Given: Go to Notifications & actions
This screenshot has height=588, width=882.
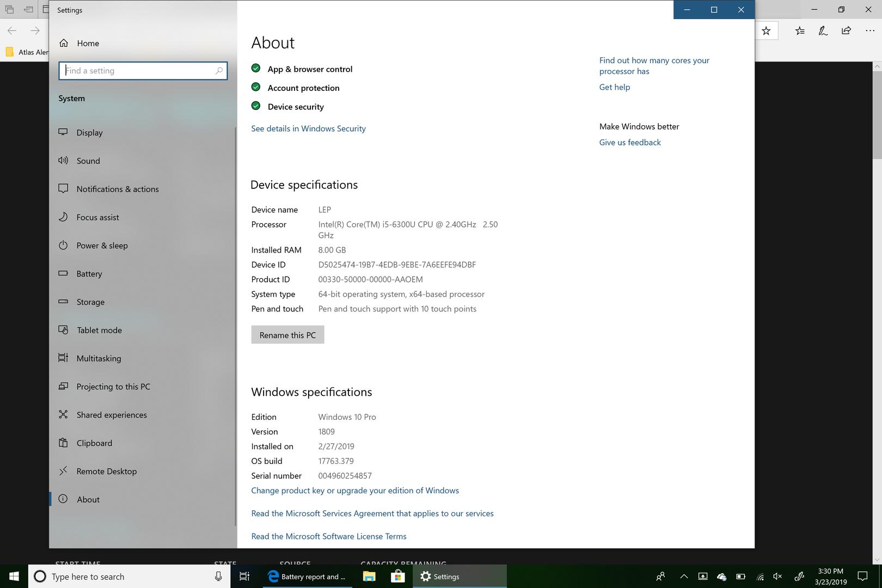Looking at the screenshot, I should click(x=118, y=189).
